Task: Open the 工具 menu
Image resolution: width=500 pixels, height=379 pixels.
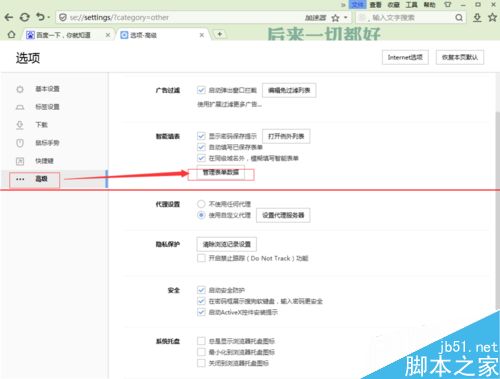Action: point(411,5)
